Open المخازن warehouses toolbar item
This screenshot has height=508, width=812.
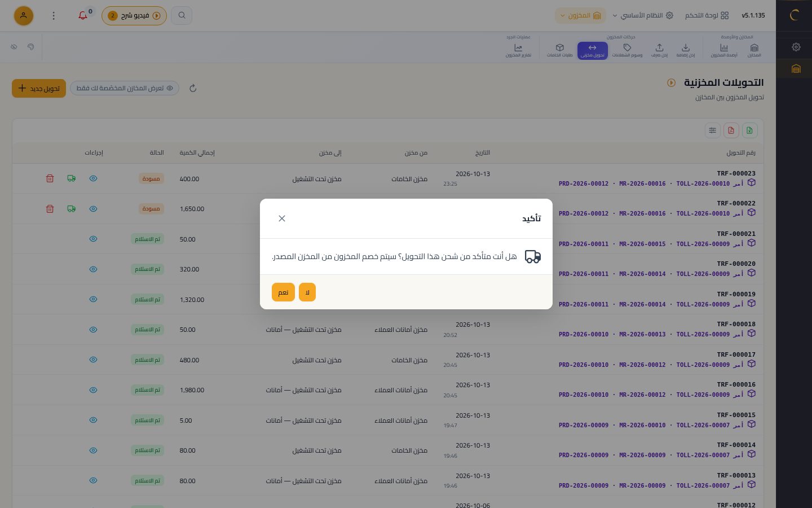[754, 50]
